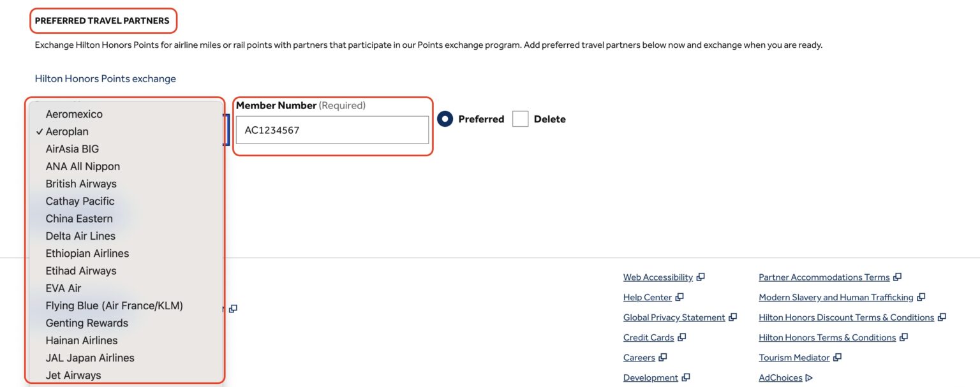Click the external-link icon after Credit Cards
Viewport: 980px width, 387px height.
tap(682, 337)
